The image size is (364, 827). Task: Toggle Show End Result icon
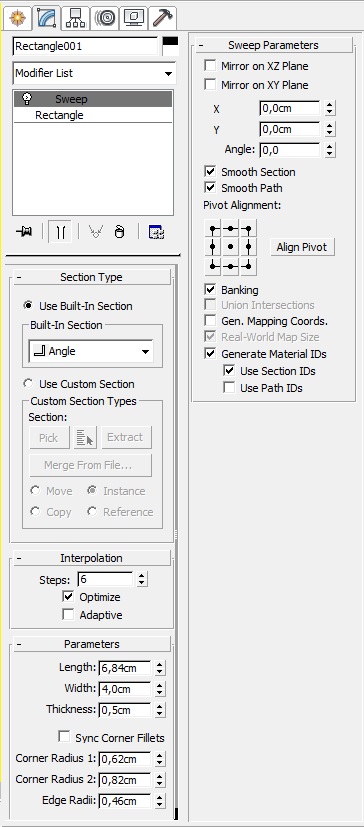(60, 232)
